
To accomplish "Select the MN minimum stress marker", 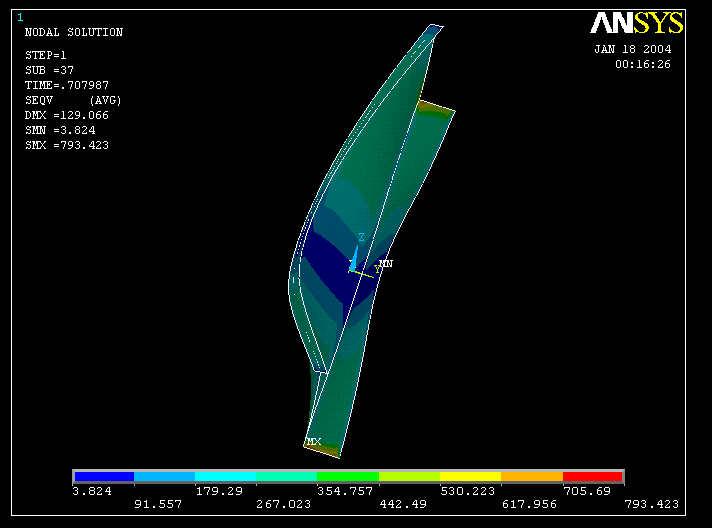I will click(386, 263).
